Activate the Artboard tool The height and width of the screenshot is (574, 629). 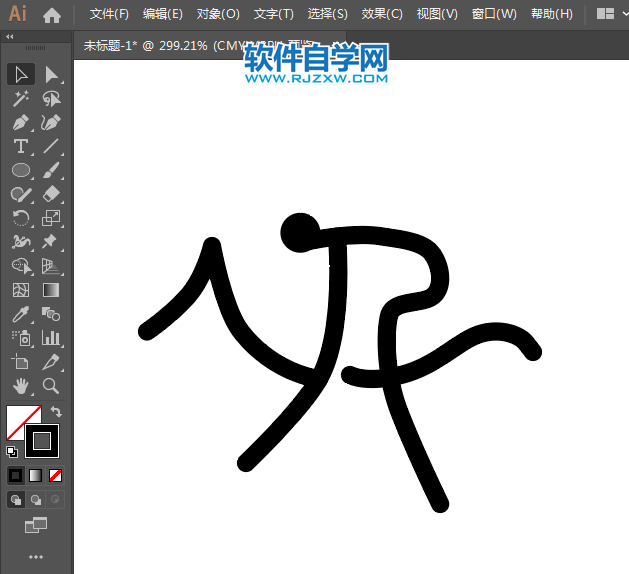point(21,362)
